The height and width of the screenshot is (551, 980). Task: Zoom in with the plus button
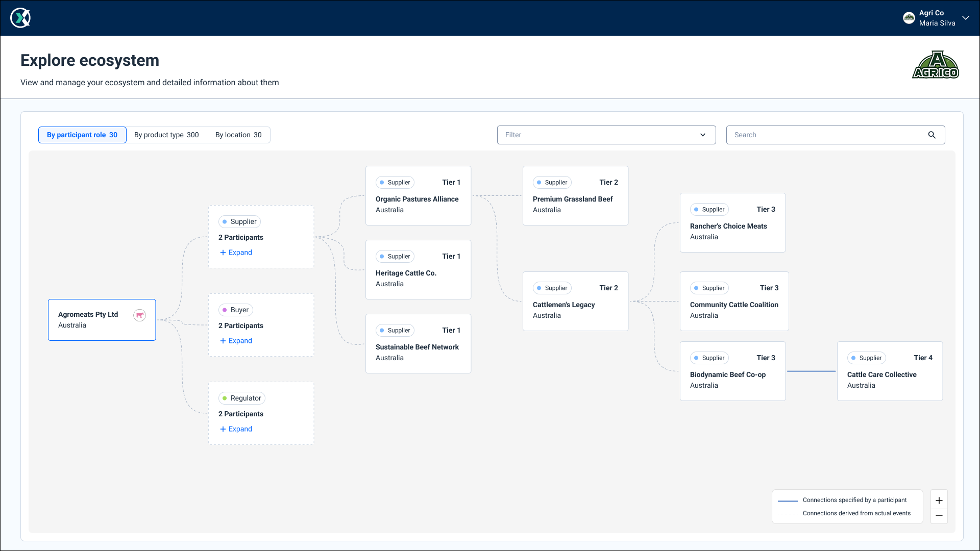(939, 500)
